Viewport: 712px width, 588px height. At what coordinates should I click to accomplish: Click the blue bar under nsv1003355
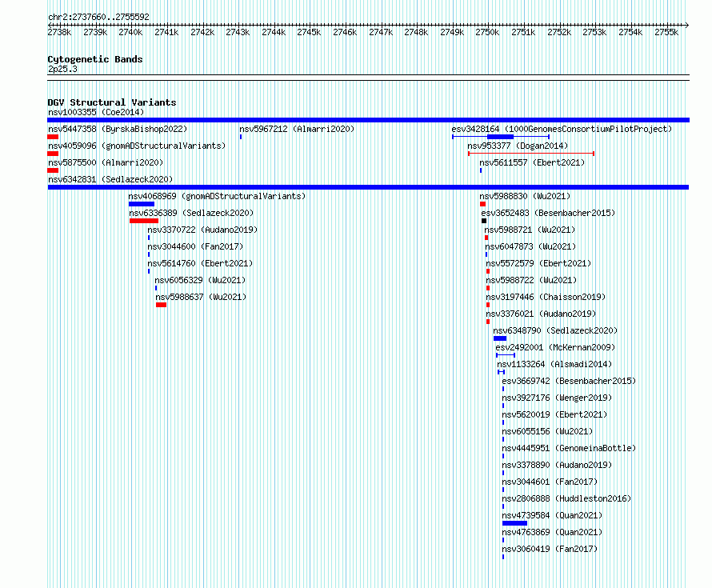tap(368, 120)
